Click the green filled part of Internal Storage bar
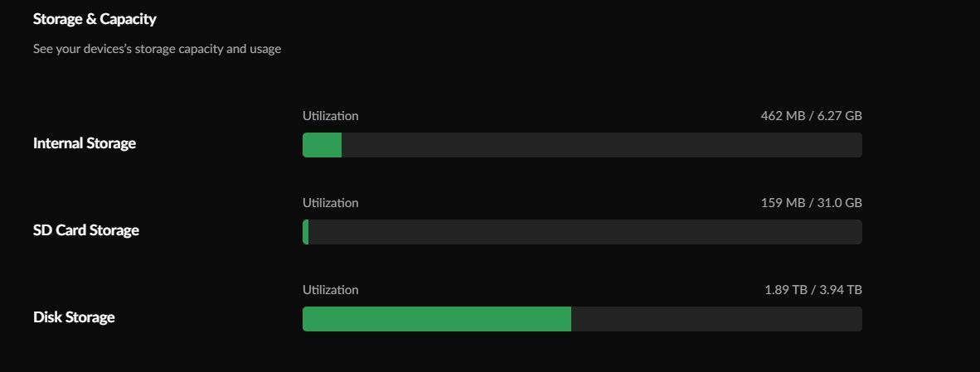This screenshot has height=372, width=980. [322, 145]
